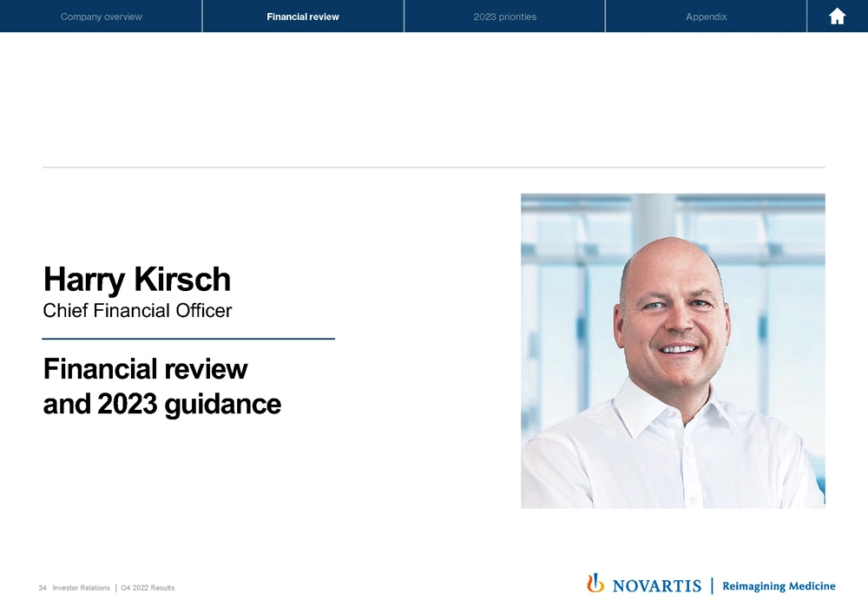This screenshot has height=614, width=868.
Task: Select the Financial review navigation tab
Action: (303, 17)
